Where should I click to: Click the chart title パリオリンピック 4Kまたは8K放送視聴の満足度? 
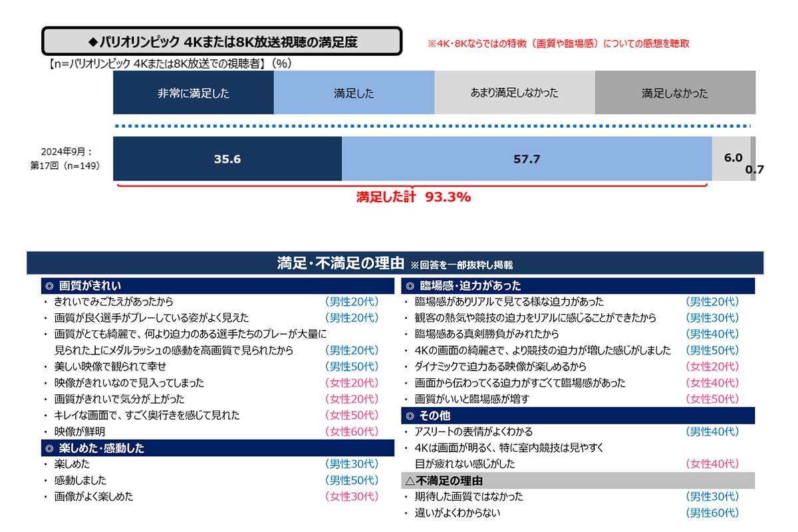click(222, 42)
